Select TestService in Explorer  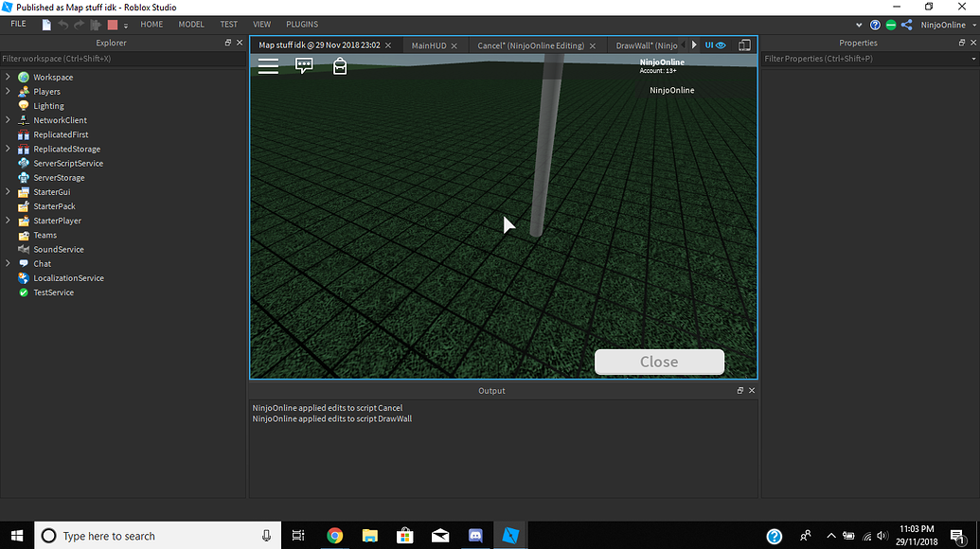[x=53, y=292]
